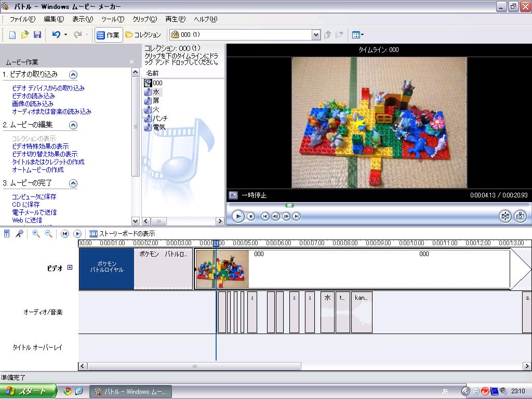Screen dimensions: 532x399
Task: Step to previous frame
Action: [275, 216]
